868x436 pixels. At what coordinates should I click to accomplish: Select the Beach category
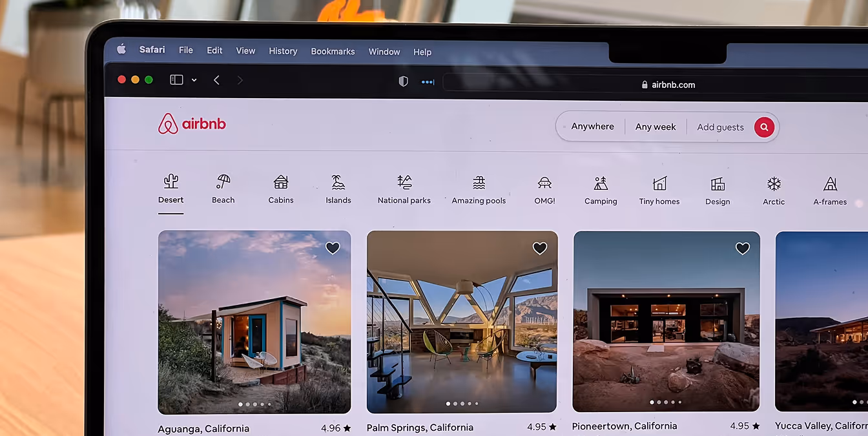click(223, 189)
